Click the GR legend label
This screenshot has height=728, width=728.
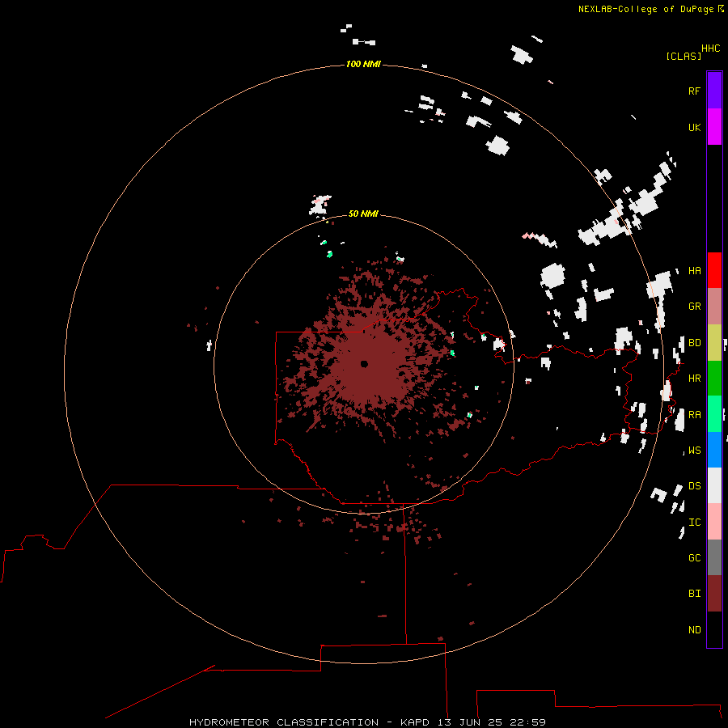(694, 307)
